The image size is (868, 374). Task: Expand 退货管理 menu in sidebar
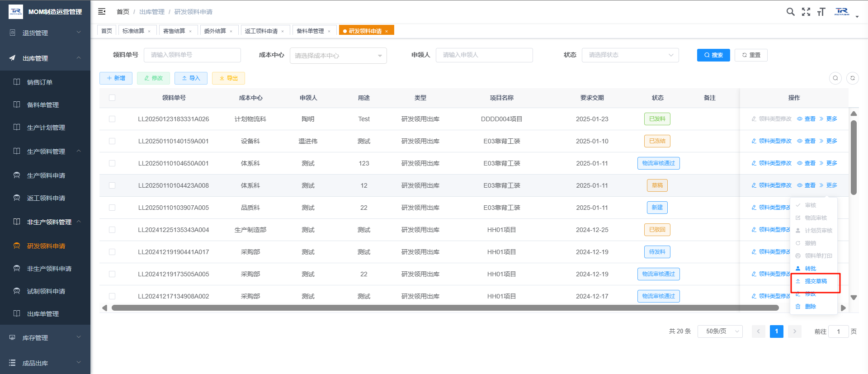[x=45, y=33]
